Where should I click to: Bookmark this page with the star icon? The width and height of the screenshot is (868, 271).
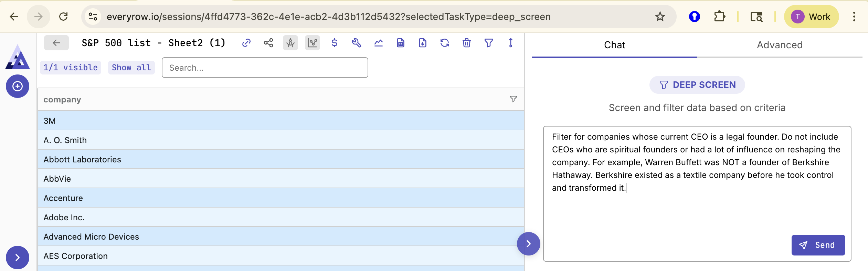(660, 17)
